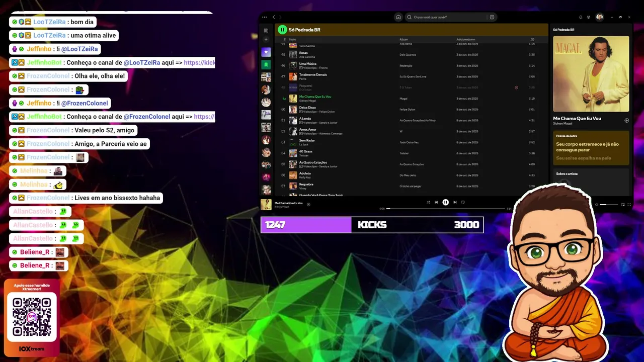Open Spotify notifications bell

coord(581,17)
